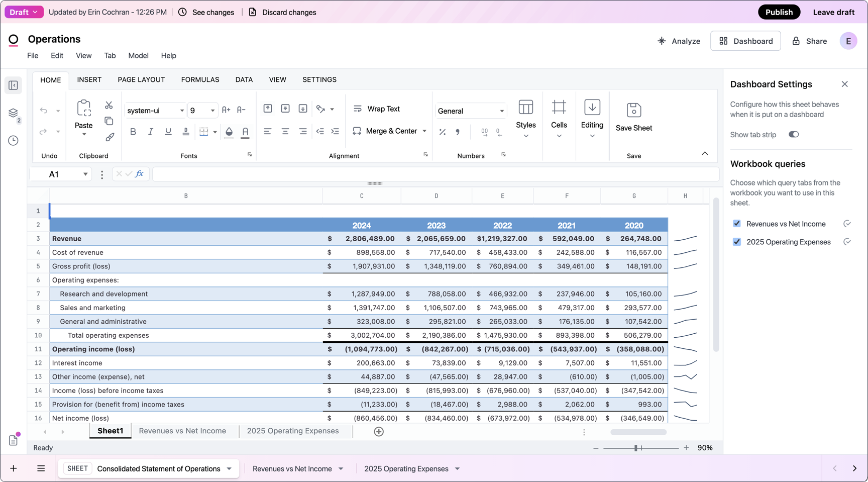Uncheck Revenues vs Net Income query
This screenshot has width=868, height=482.
tap(737, 224)
